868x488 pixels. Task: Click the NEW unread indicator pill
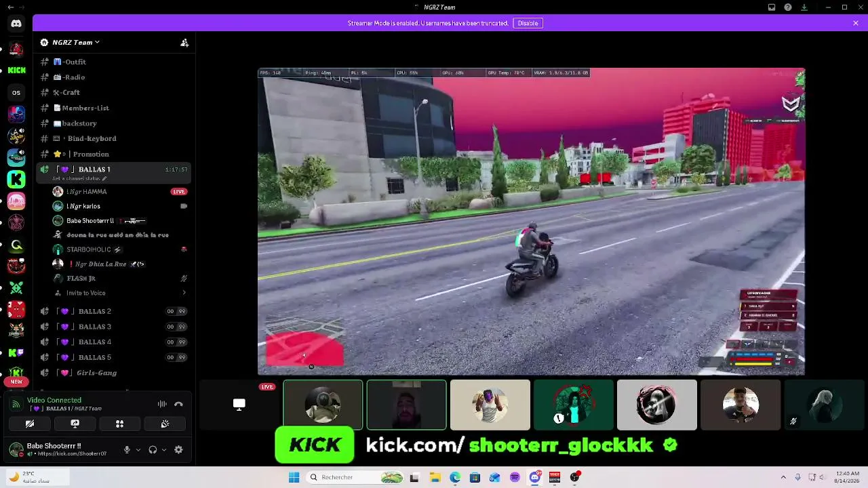16,382
